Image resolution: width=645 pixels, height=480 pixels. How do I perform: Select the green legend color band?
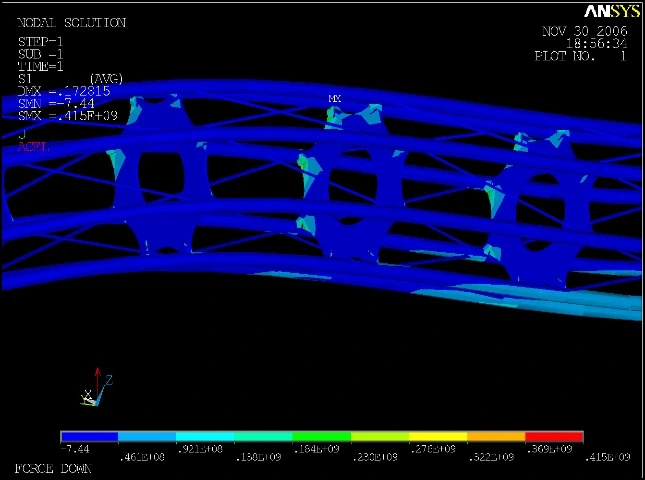click(x=321, y=437)
